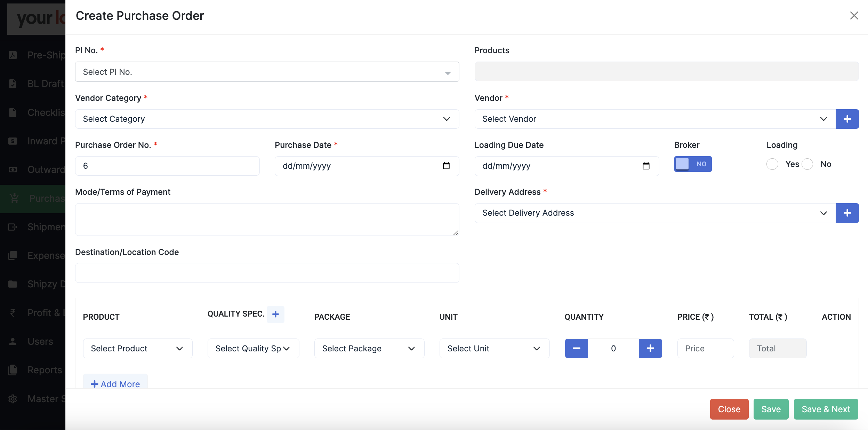868x430 pixels.
Task: Click the add Vendor plus button
Action: (847, 119)
